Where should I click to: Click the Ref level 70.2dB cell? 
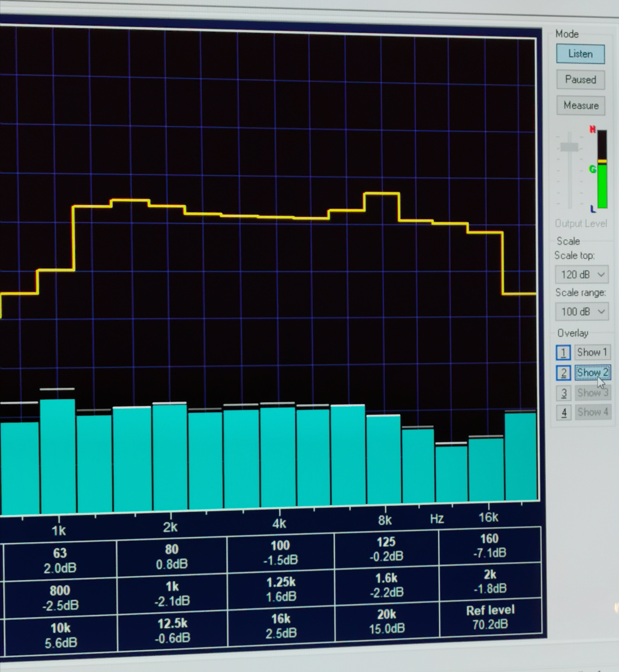[490, 617]
